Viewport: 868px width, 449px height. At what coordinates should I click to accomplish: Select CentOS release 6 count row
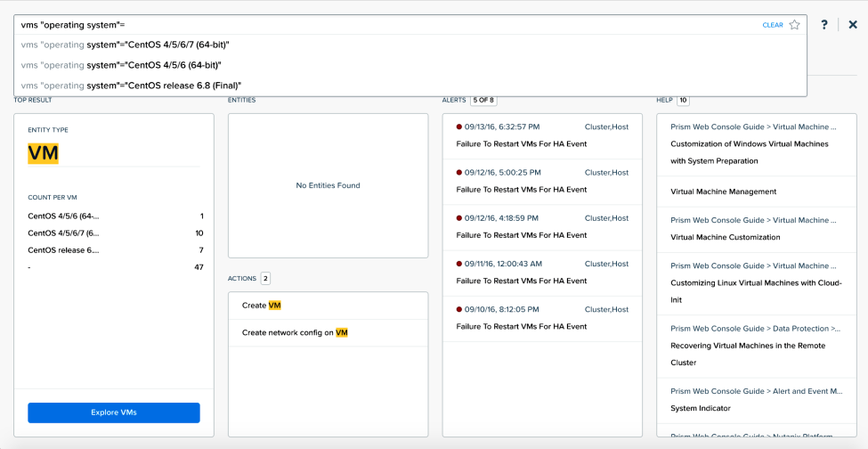click(x=116, y=250)
